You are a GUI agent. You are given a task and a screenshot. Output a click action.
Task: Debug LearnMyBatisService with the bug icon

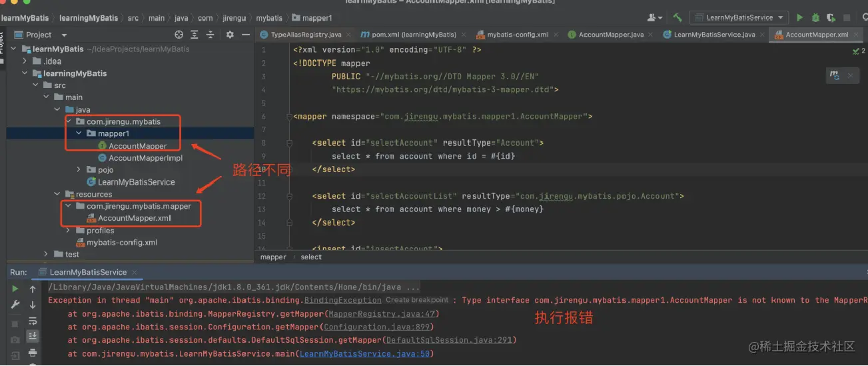(815, 17)
